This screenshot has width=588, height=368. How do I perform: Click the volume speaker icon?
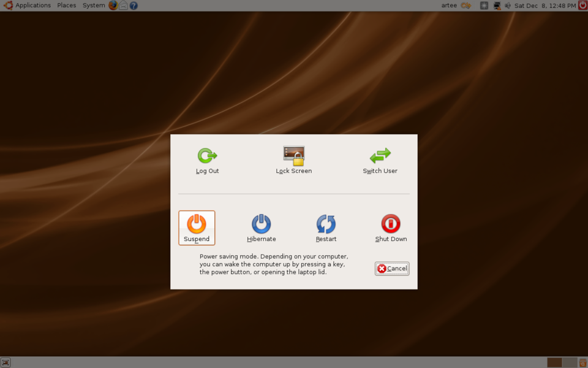(508, 6)
